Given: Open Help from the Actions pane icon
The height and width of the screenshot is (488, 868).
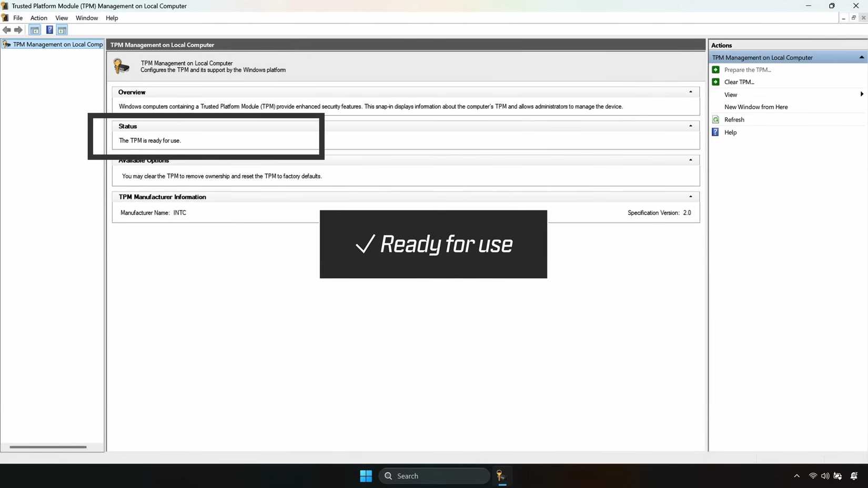Looking at the screenshot, I should (715, 132).
